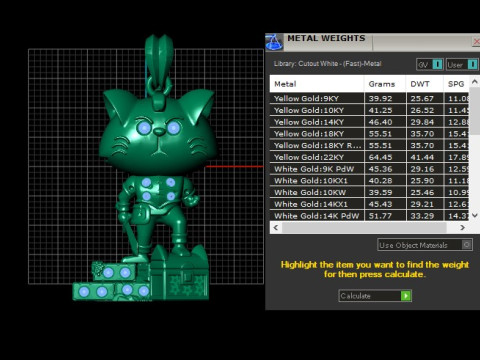Sort by the Grams column header
Viewport: 480px width, 360px height.
pos(385,84)
